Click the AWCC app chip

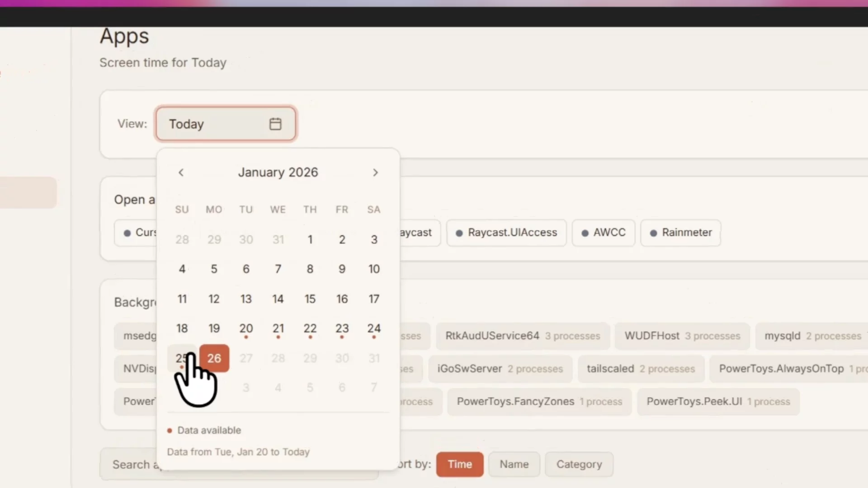[x=603, y=233]
